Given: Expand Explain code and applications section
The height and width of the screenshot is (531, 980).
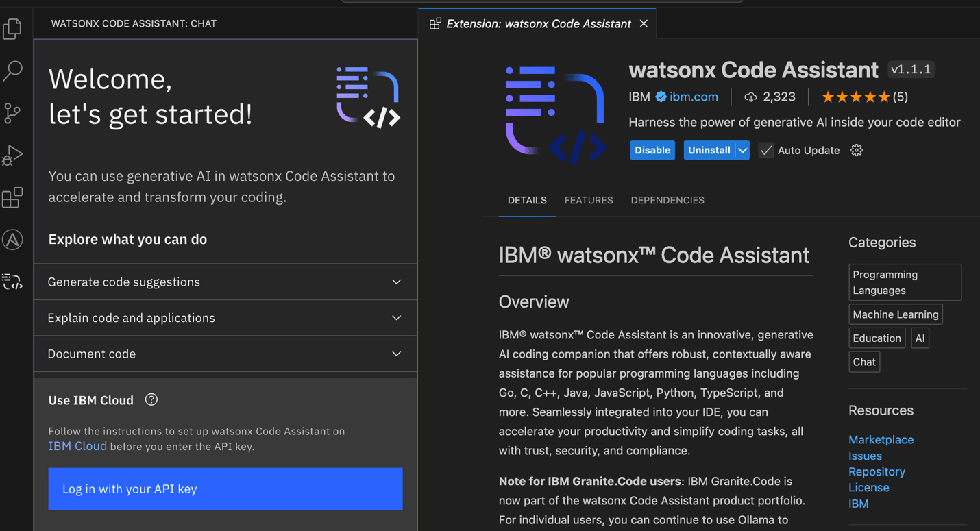Looking at the screenshot, I should point(225,318).
